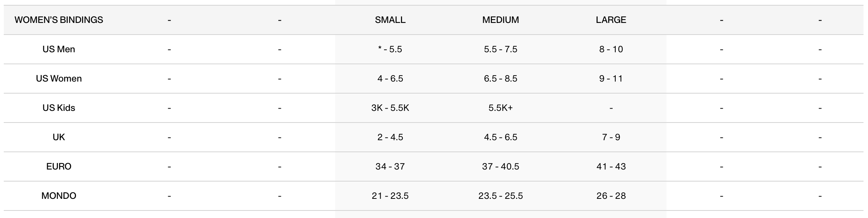Click the 3K - 5.5K kids size cell
This screenshot has width=868, height=218.
pos(390,108)
